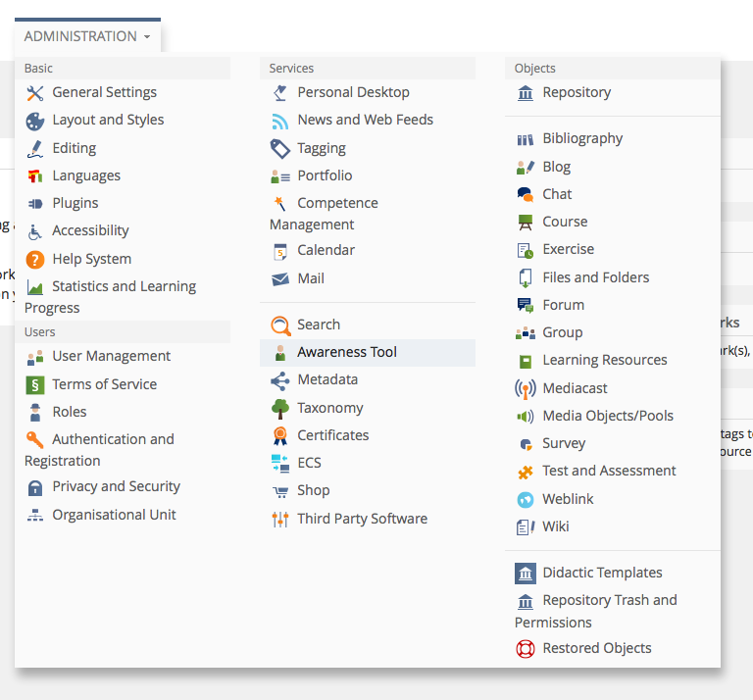Open Privacy and Security settings

coord(116,487)
